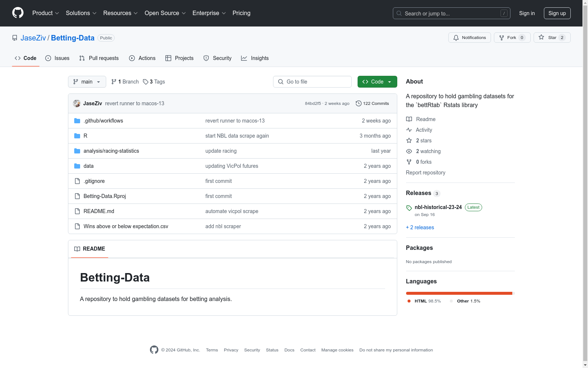Click the Search or jump to field
The image size is (588, 368).
pyautogui.click(x=452, y=13)
